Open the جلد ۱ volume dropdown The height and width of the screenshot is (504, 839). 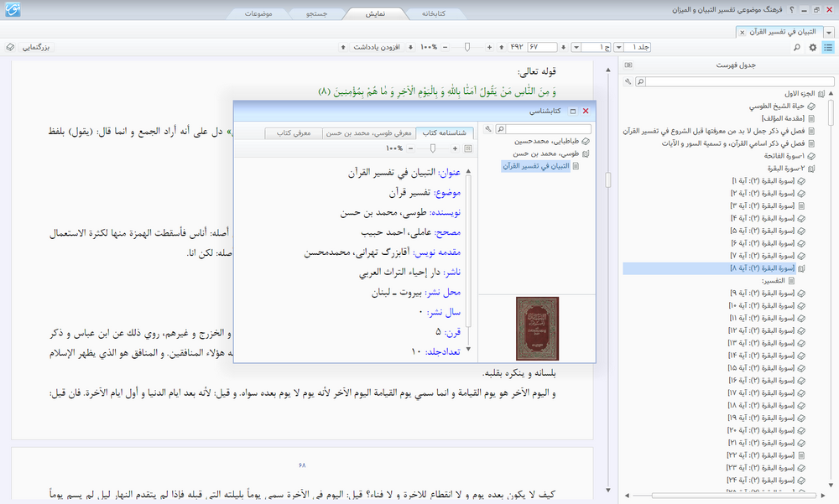click(618, 47)
